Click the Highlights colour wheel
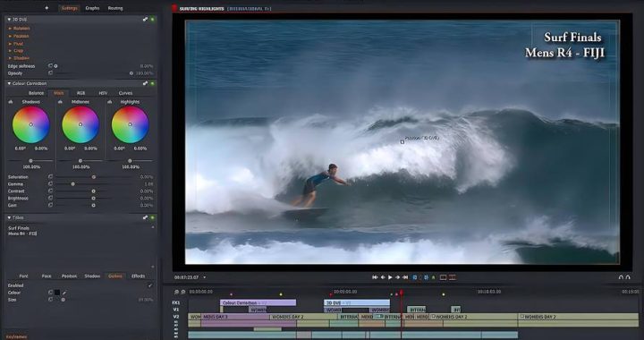Viewport: 644px width, 340px height. click(131, 124)
